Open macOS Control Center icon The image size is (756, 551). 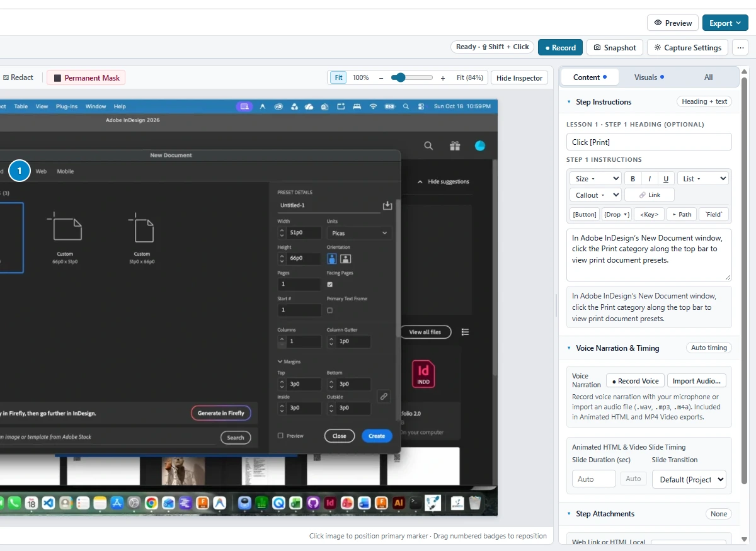click(x=421, y=106)
